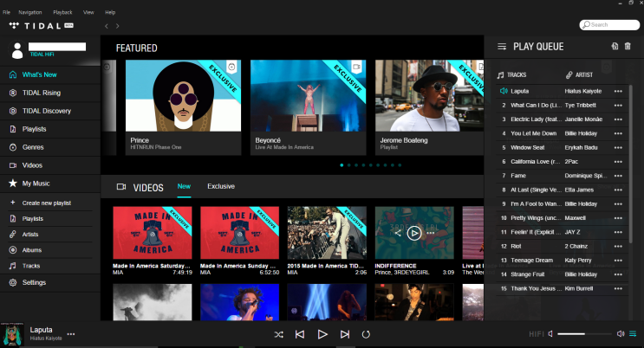Open Videos camera icon in sidebar
This screenshot has width=644, height=348.
pos(13,165)
